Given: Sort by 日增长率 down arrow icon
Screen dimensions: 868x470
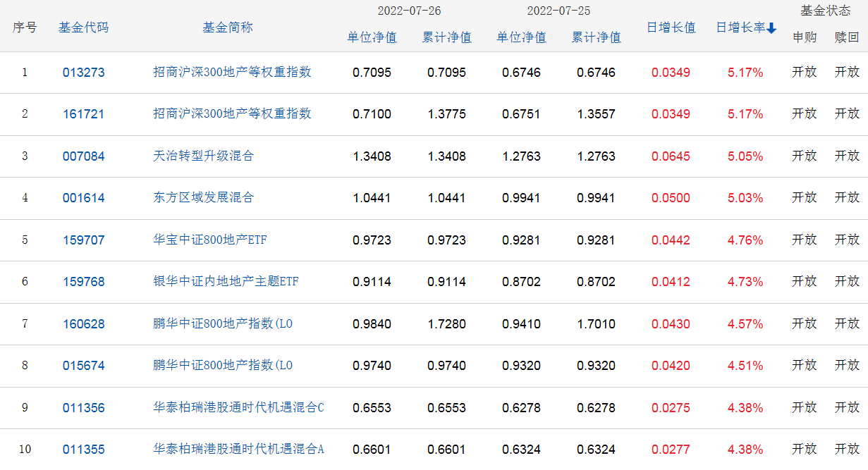Looking at the screenshot, I should pos(771,28).
